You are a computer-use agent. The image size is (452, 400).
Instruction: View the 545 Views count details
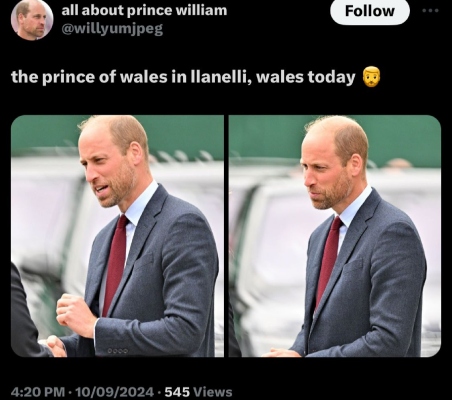(198, 391)
